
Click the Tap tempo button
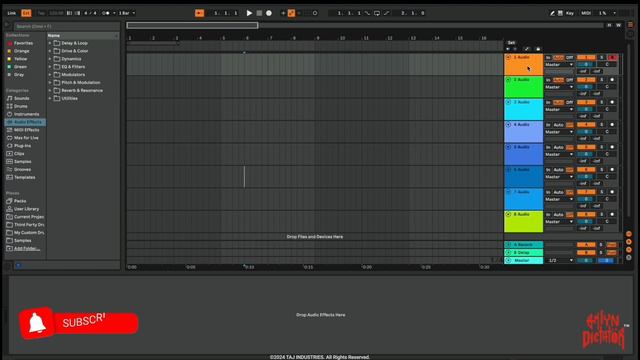41,13
